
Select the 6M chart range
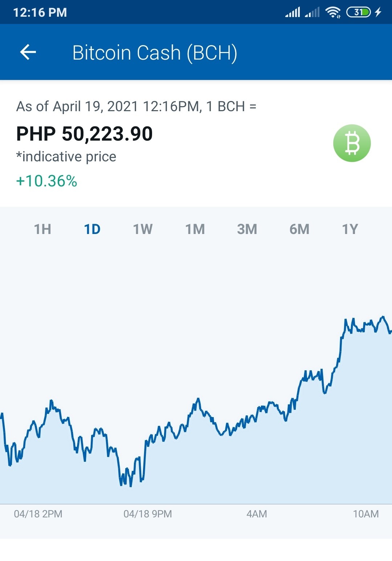(x=299, y=229)
